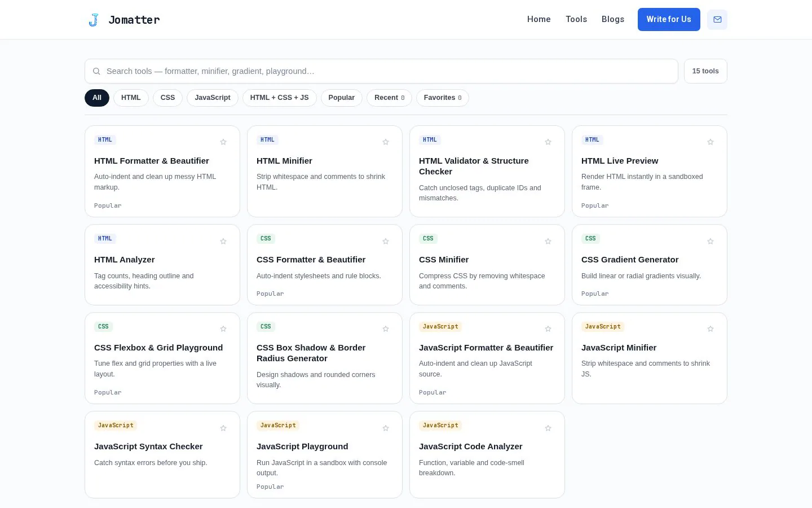Add HTML Analyzer to favorites

pyautogui.click(x=223, y=242)
